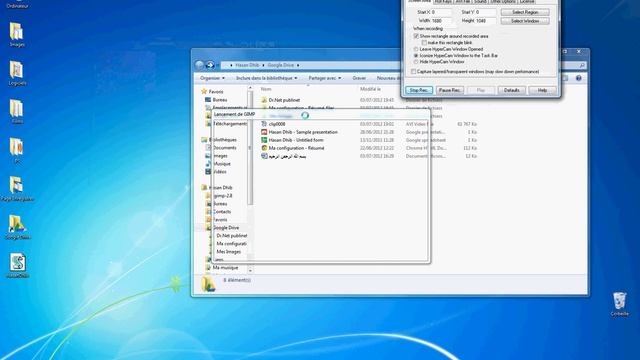Image resolution: width=640 pixels, height=360 pixels.
Task: Click the Help button in HyperCam
Action: click(x=542, y=90)
